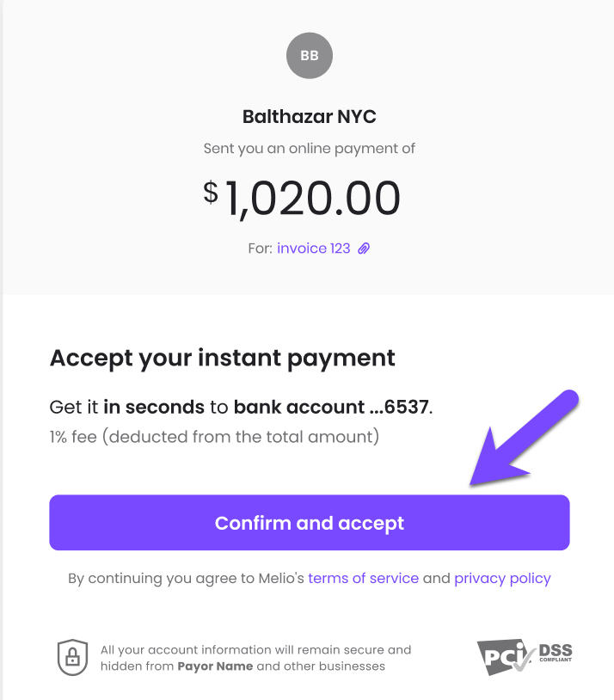Click the PCI DSS compliant badge

(525, 657)
